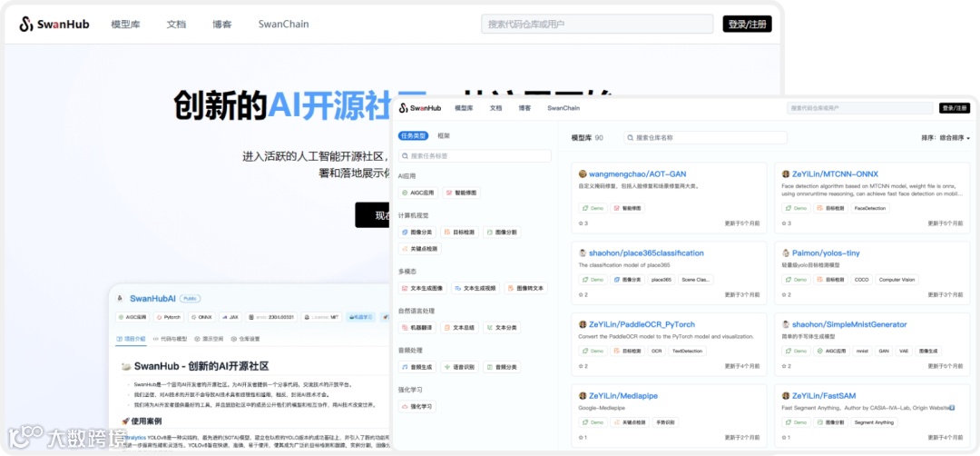Screen dimensions: 980x456
Task: Toggle the 文本生成视频 filter tag
Action: click(475, 288)
